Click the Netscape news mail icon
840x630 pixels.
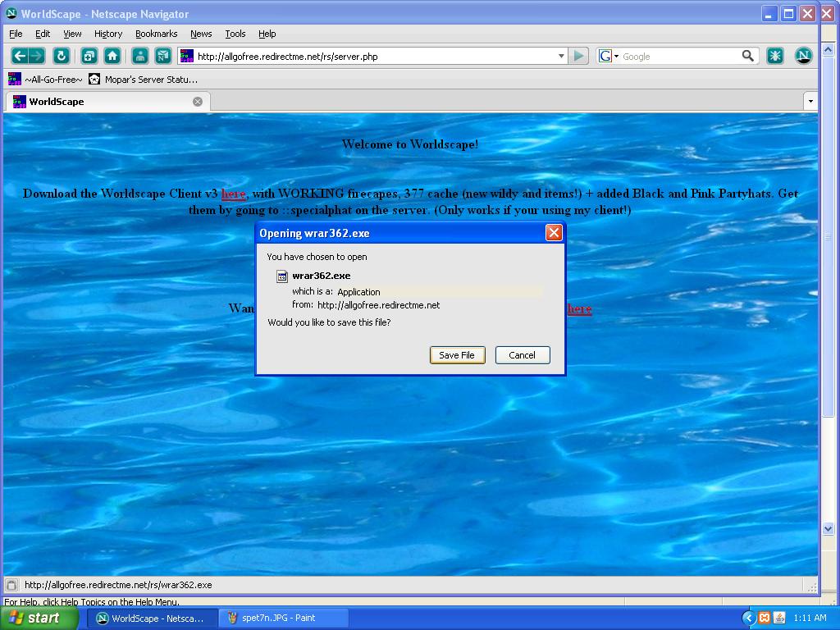(163, 56)
